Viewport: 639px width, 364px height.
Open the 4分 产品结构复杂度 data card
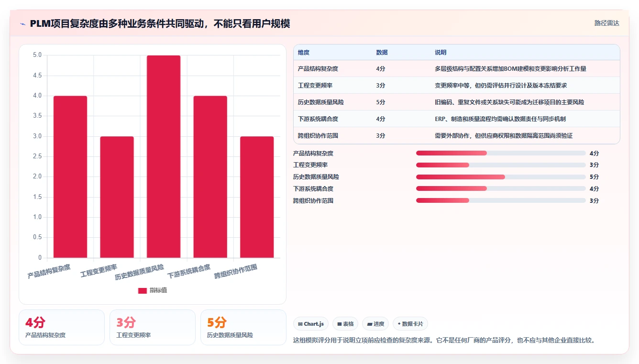pyautogui.click(x=62, y=327)
